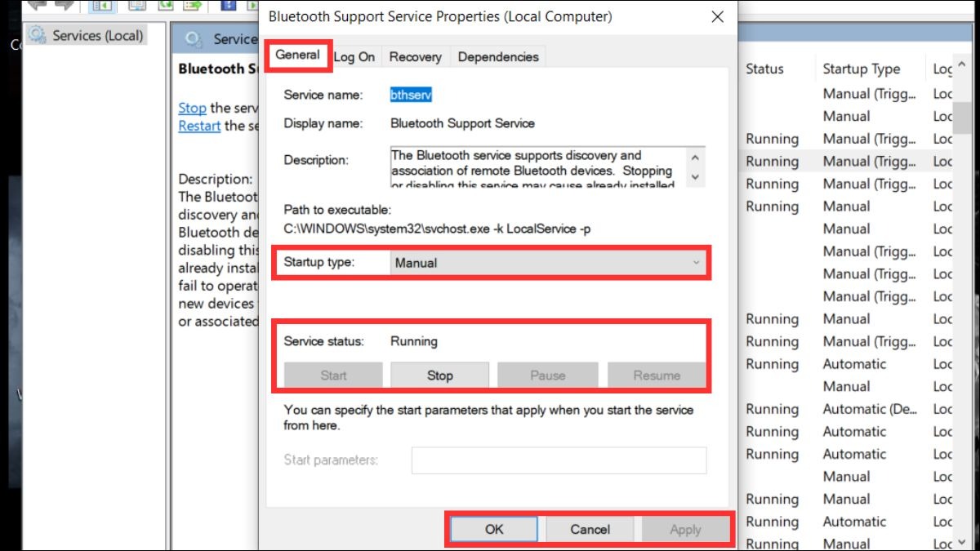Click the Description box down arrow
The width and height of the screenshot is (980, 551).
(695, 177)
